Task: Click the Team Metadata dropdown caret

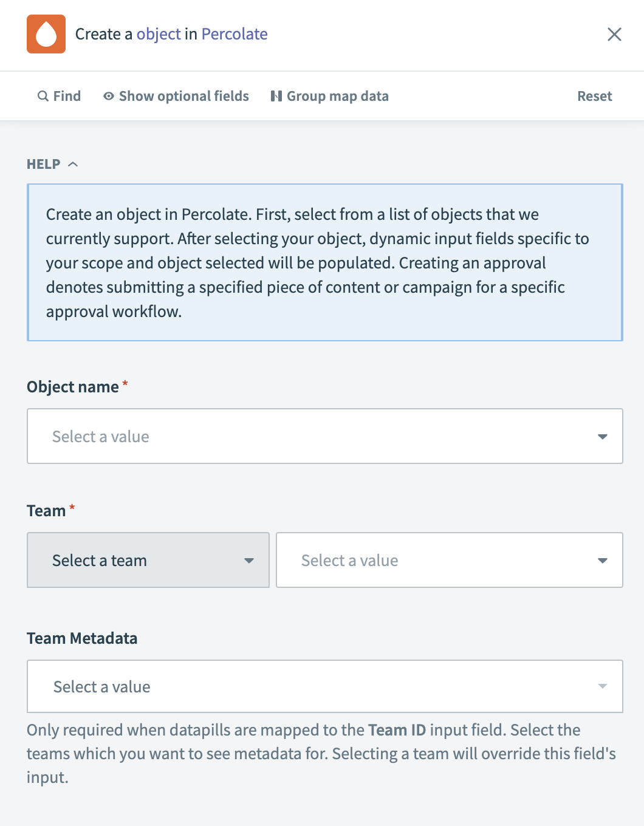Action: (x=602, y=686)
